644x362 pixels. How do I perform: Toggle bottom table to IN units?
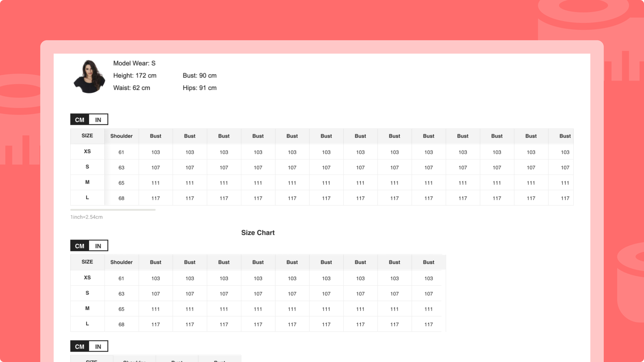point(98,346)
